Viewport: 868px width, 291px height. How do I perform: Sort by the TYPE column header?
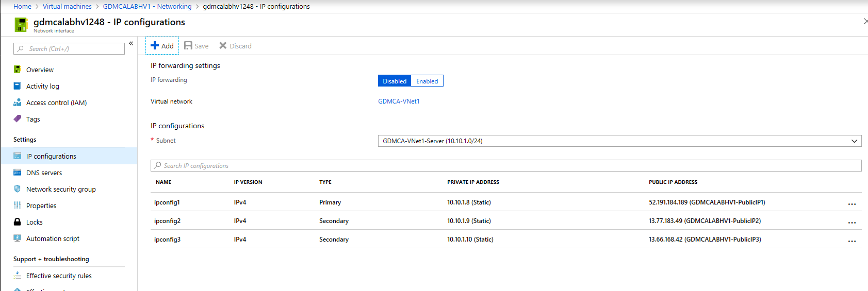pyautogui.click(x=325, y=182)
